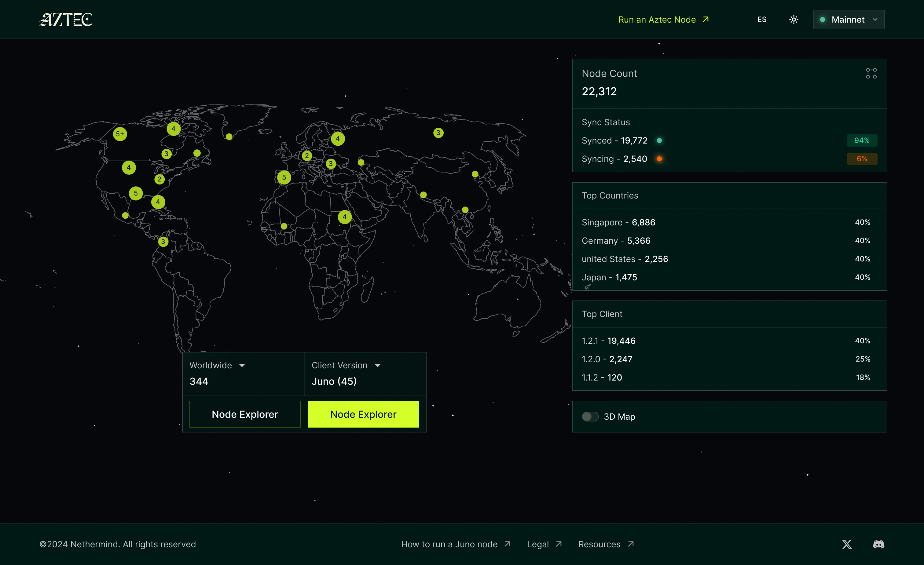Click the green Synced status dot

point(659,140)
